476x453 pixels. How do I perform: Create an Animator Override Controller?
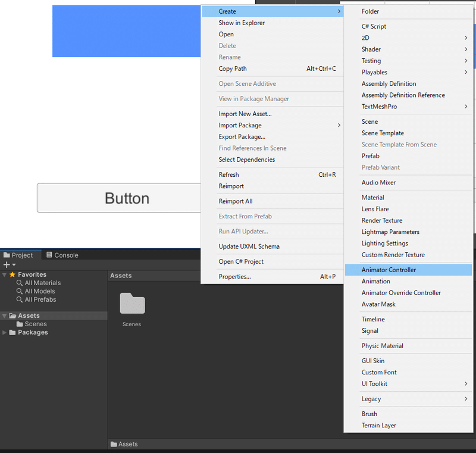408,293
